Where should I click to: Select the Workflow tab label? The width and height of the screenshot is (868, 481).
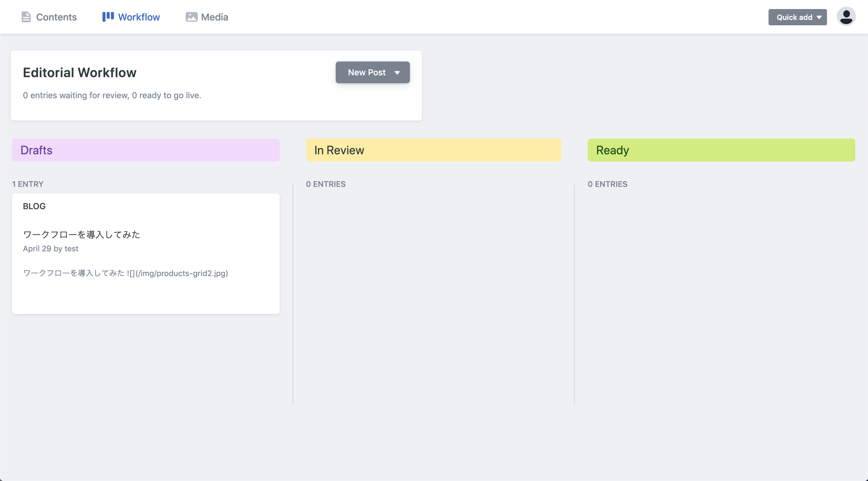point(139,17)
